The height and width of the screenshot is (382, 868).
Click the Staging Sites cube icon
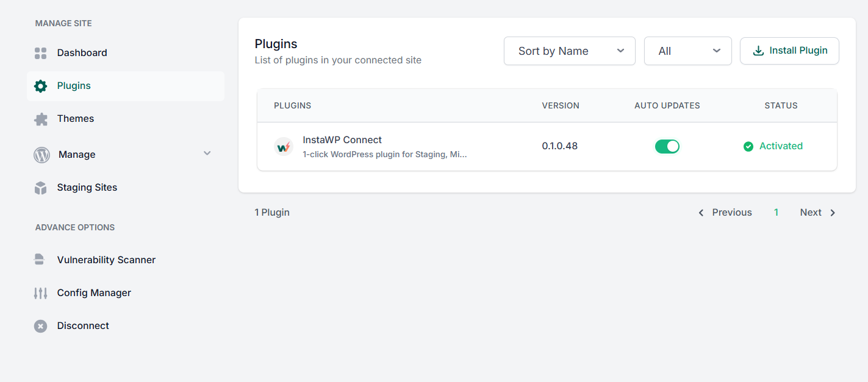[40, 188]
